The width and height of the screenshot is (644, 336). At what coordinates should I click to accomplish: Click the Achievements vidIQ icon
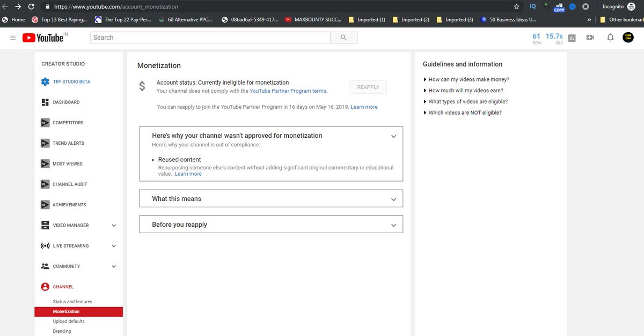[x=45, y=205]
